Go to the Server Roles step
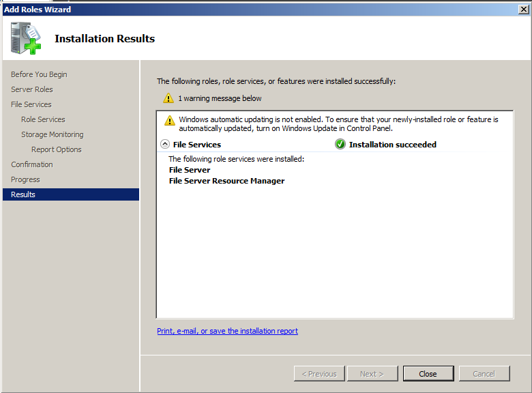This screenshot has height=393, width=532. pyautogui.click(x=31, y=89)
